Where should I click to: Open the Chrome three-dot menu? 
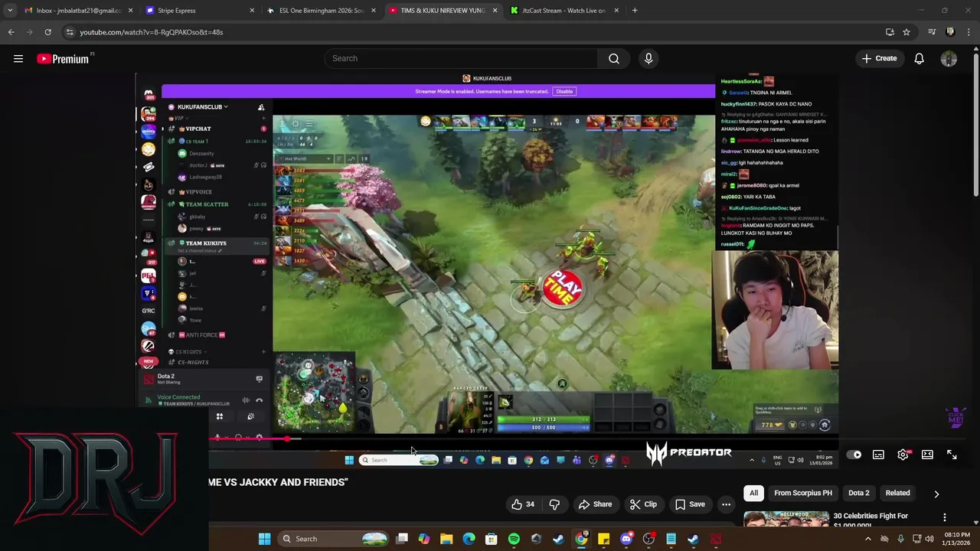click(969, 32)
